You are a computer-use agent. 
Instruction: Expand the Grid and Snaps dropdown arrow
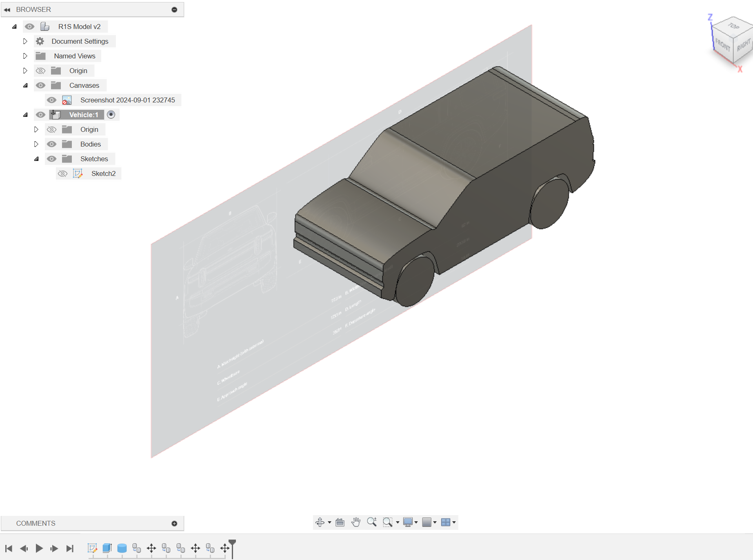click(x=435, y=522)
